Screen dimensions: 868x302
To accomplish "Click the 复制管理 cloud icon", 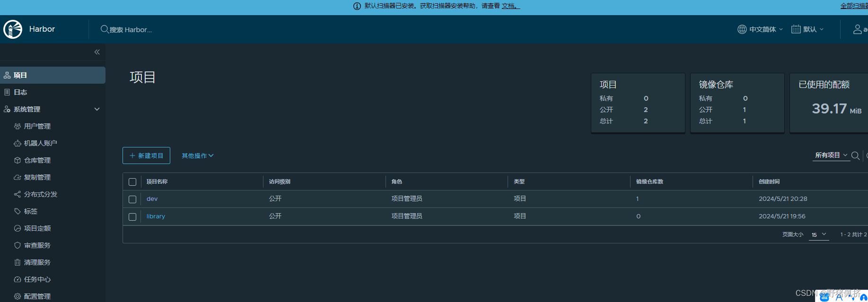I will (x=18, y=177).
